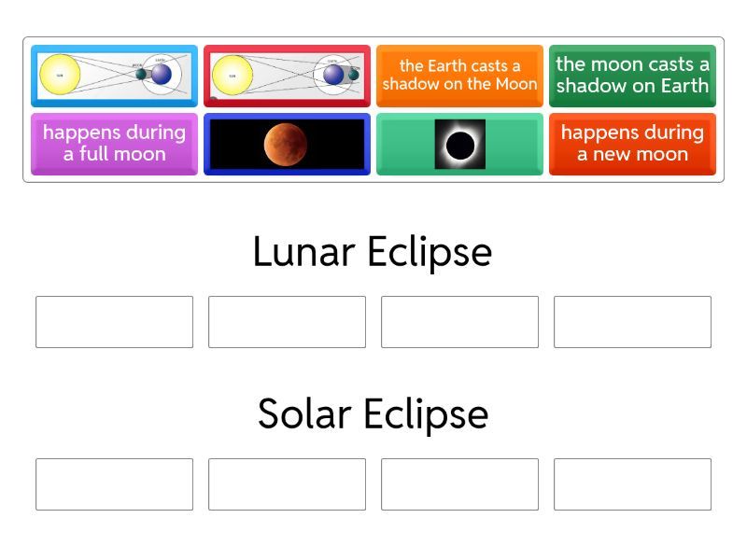Click the second empty slot under Solar Eclipse

(287, 484)
